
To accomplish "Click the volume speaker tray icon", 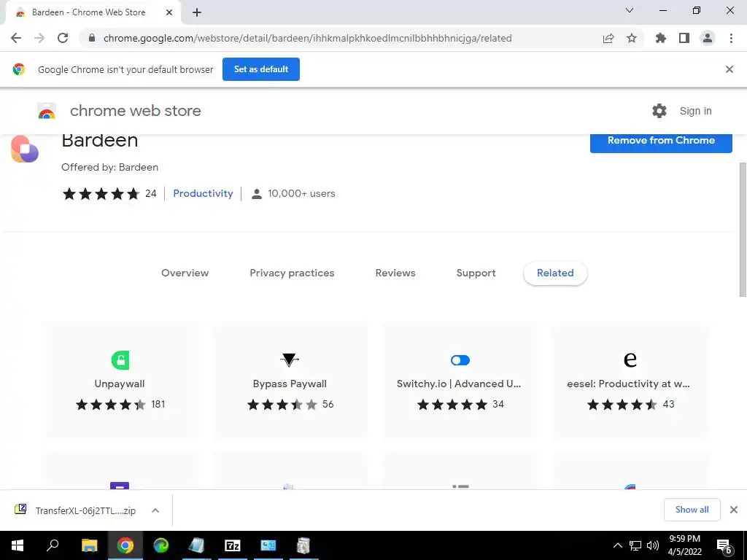I will click(653, 545).
